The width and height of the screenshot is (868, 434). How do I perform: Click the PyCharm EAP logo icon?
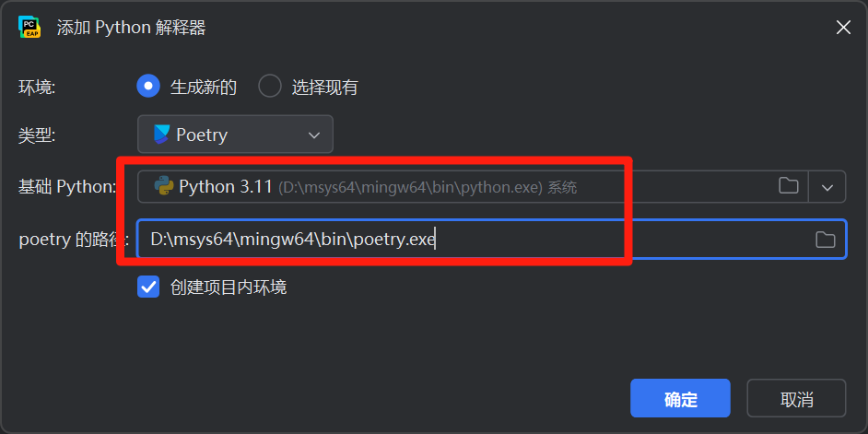pos(29,27)
